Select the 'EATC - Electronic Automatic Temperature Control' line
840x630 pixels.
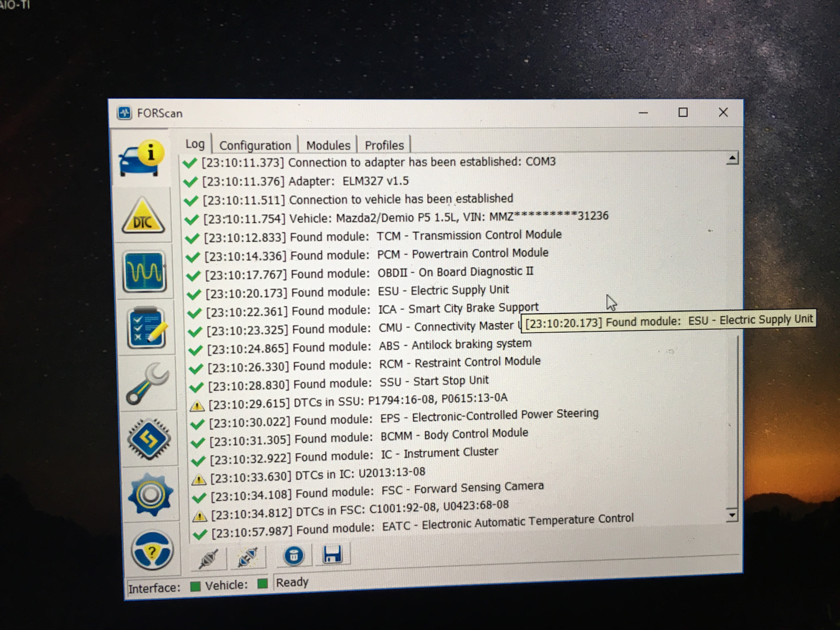click(x=414, y=526)
